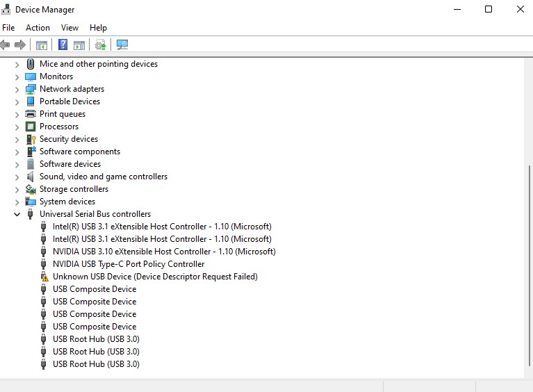Click the Update Device Driver toolbar icon
The width and height of the screenshot is (533, 392).
point(100,44)
